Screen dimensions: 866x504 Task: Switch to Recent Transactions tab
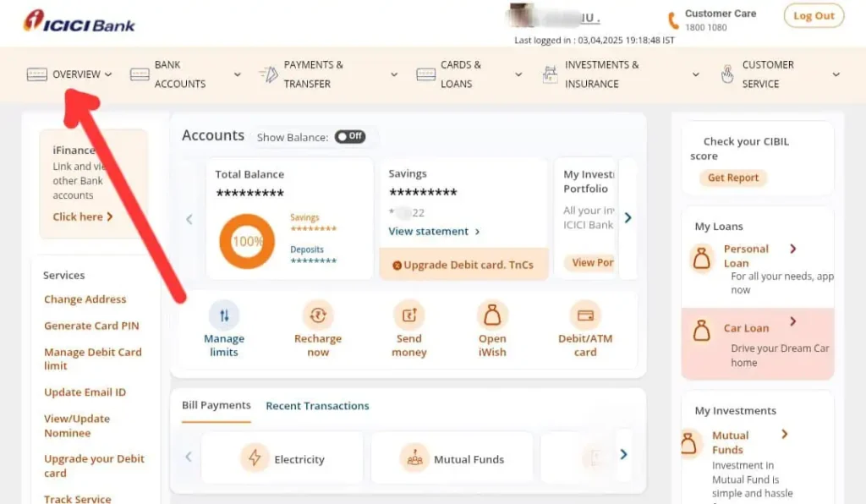pyautogui.click(x=318, y=406)
